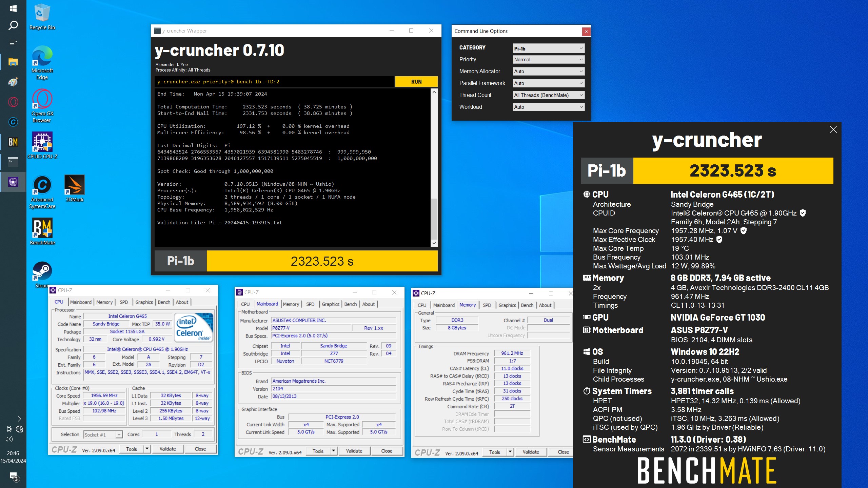
Task: Open the Recycle Bin desktop icon
Action: [42, 17]
